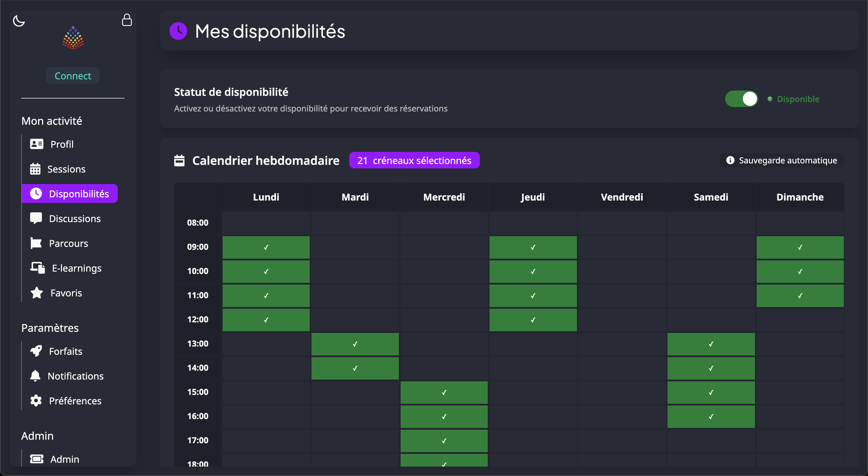Go to E-learnings menu item

tap(76, 268)
